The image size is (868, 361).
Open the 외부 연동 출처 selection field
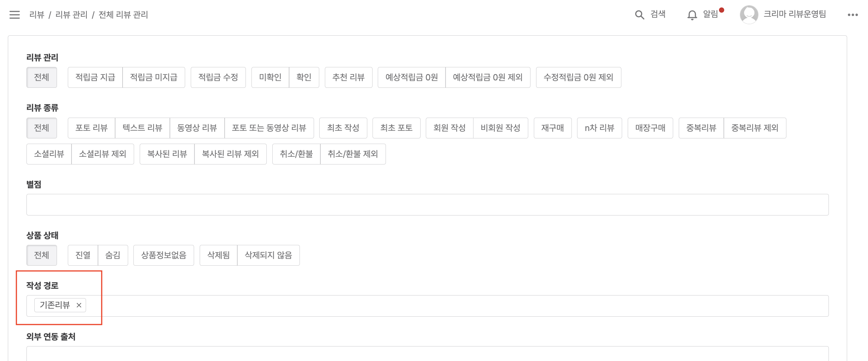(427, 354)
